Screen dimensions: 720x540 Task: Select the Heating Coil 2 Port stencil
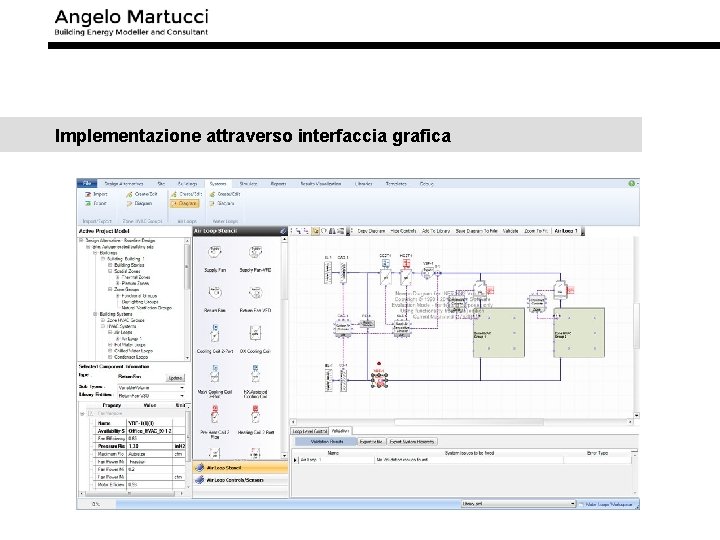coord(255,415)
